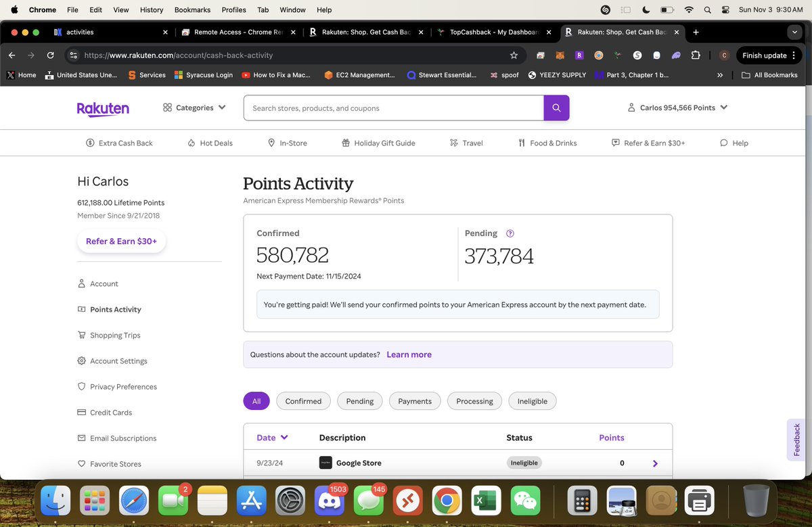Image resolution: width=812 pixels, height=527 pixels.
Task: Open Discord from the dock
Action: [329, 501]
